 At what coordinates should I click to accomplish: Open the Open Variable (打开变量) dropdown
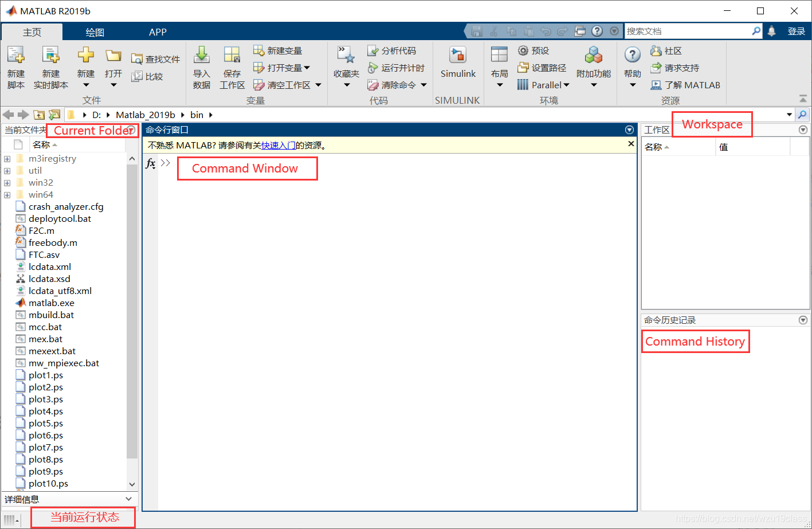click(281, 68)
